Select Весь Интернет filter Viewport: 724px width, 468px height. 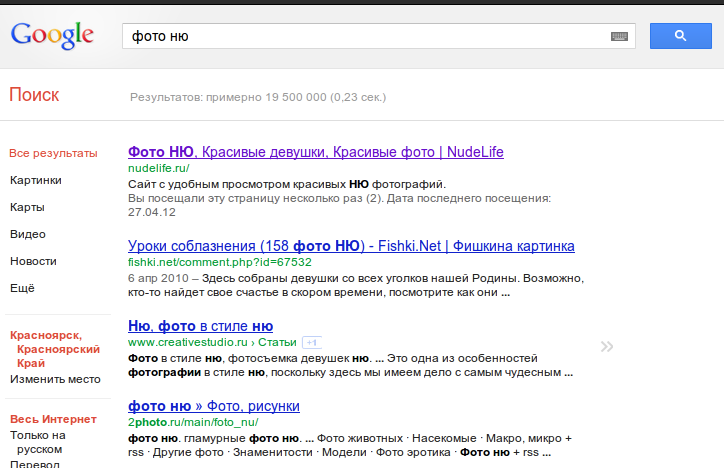click(x=53, y=419)
